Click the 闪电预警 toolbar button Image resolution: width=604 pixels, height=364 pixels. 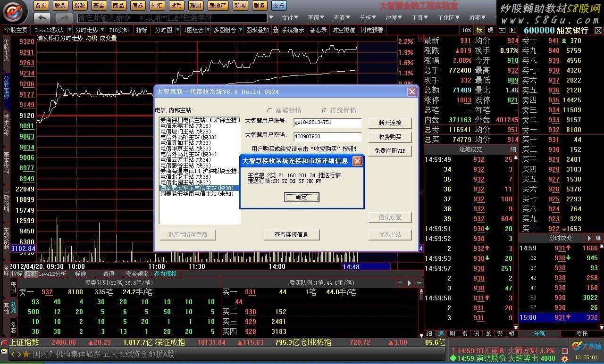[x=372, y=30]
